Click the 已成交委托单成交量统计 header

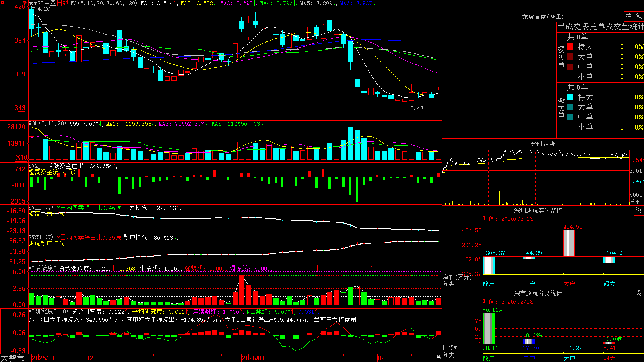point(601,27)
